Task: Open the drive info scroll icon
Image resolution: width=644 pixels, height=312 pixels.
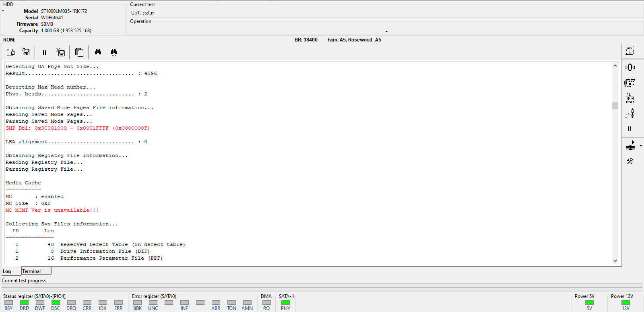Action: 630,50
